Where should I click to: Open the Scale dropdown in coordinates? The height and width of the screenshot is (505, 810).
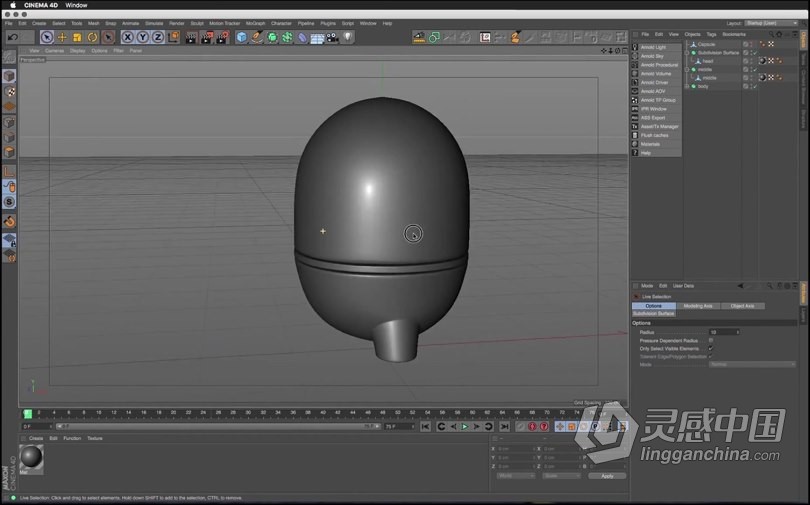tap(562, 476)
